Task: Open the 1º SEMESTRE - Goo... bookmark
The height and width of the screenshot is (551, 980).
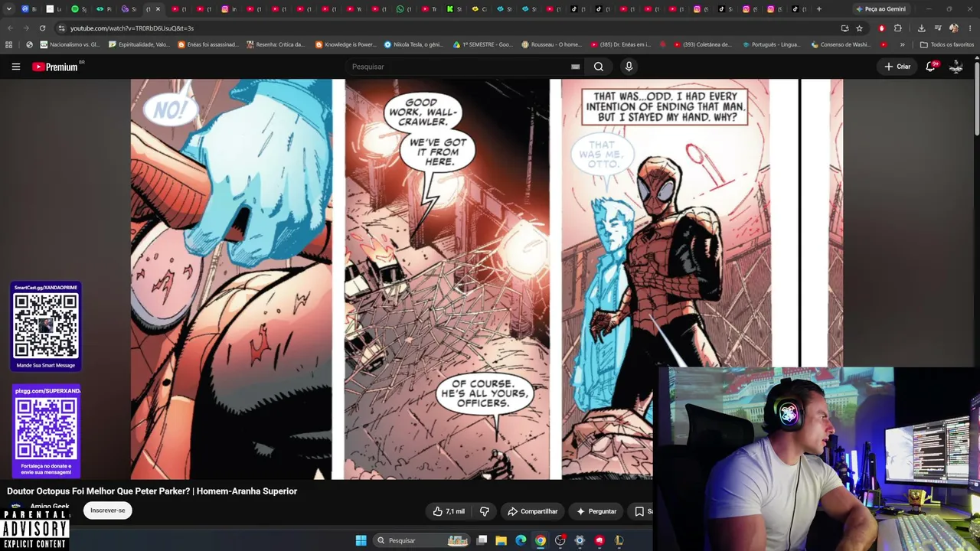Action: (x=483, y=44)
